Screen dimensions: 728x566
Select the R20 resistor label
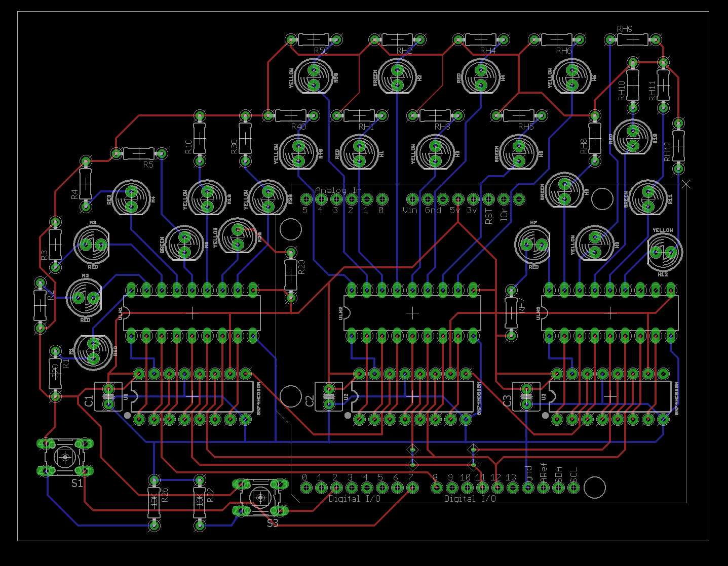tap(302, 267)
